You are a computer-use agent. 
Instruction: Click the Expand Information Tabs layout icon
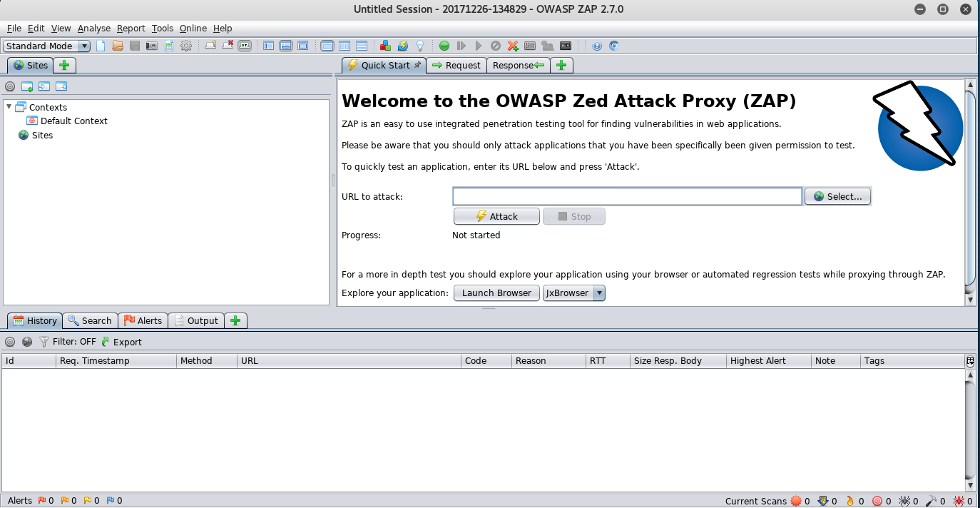click(x=286, y=46)
